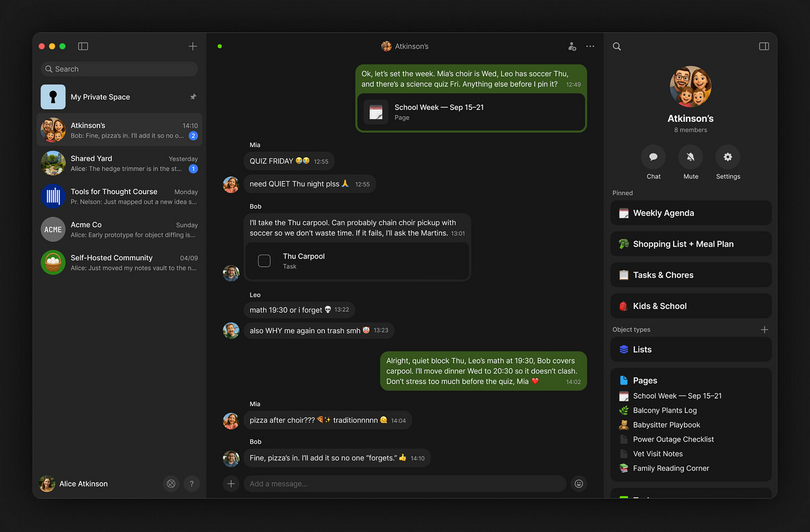Screen dimensions: 810x532
Task: Focus the Add a message field
Action: (405, 484)
